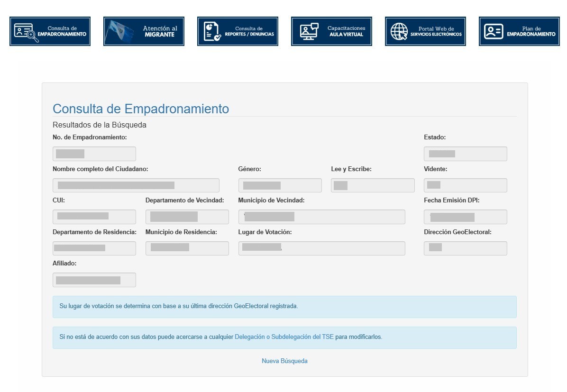Open Consulta de Reportes / Denuncias banner

pos(238,31)
